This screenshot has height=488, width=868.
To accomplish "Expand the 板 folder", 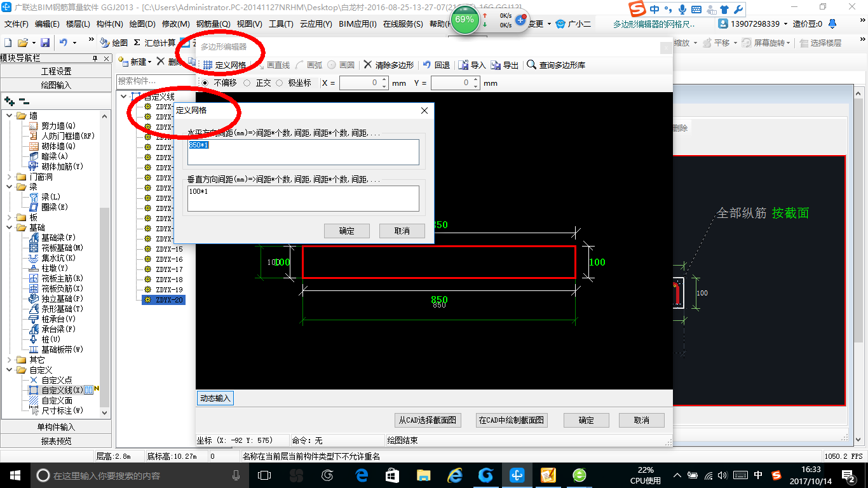I will point(10,217).
